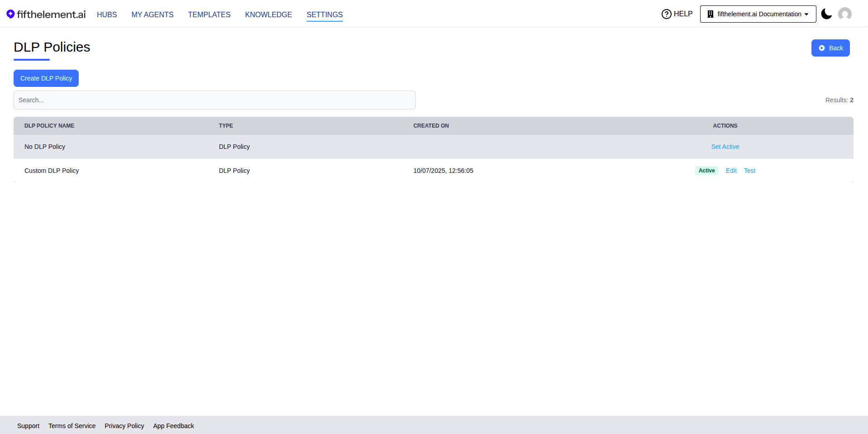The height and width of the screenshot is (434, 868).
Task: Click the 10/07/2025, 12:56:05 created date
Action: [443, 171]
